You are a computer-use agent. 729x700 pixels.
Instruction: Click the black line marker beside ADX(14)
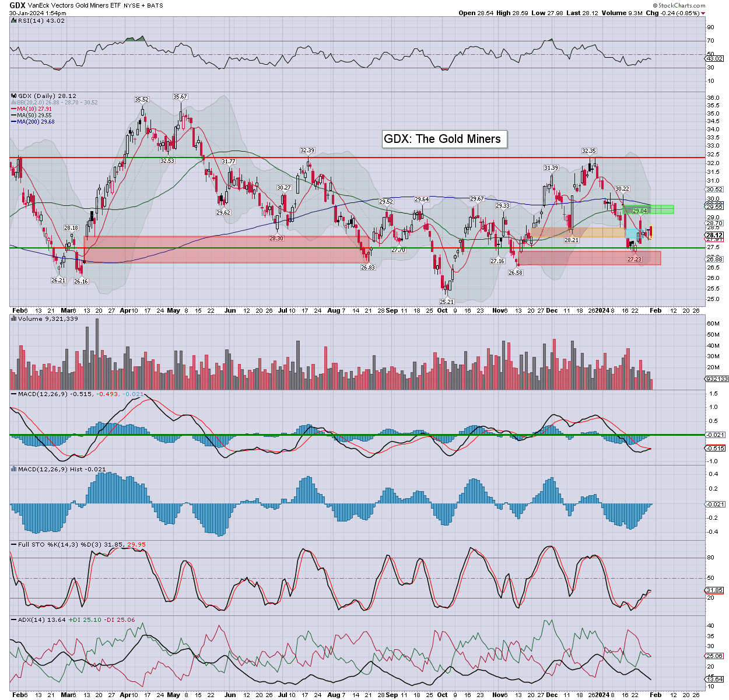pyautogui.click(x=14, y=619)
